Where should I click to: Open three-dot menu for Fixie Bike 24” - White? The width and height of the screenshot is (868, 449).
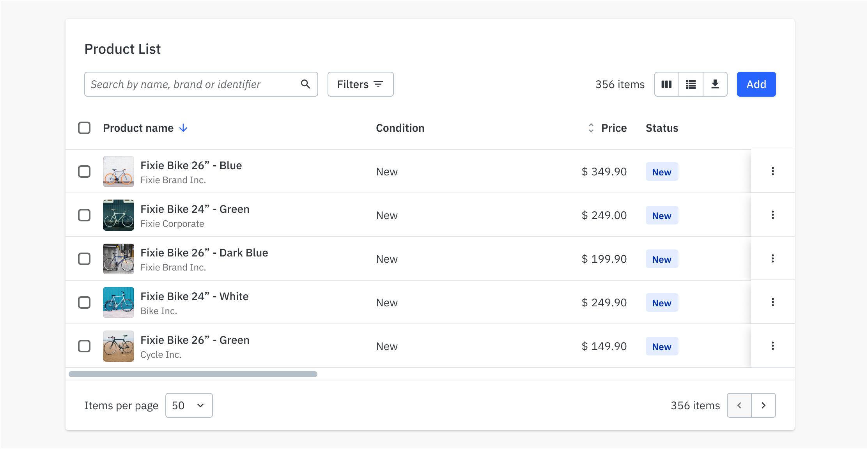coord(772,302)
